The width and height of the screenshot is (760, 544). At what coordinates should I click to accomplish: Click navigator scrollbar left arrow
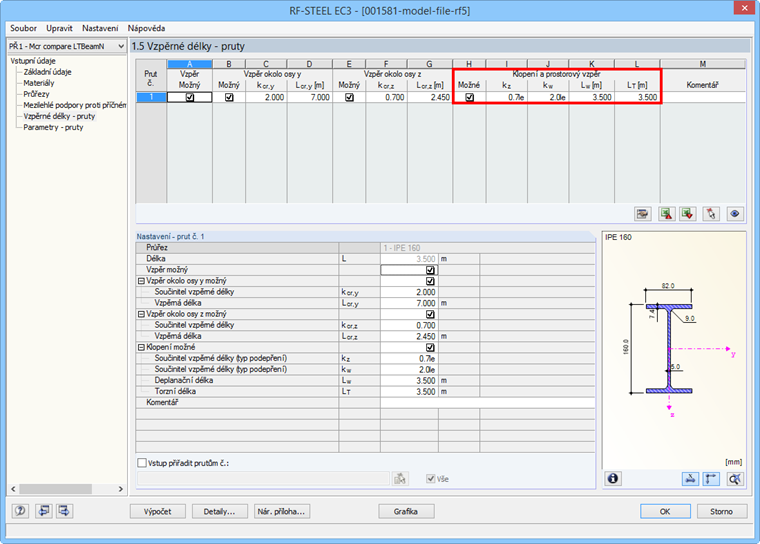tap(13, 489)
